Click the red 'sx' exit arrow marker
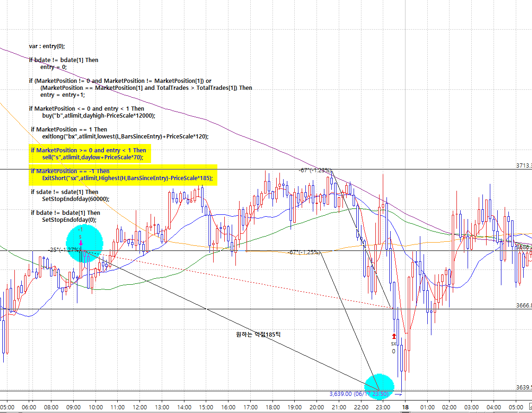Image resolution: width=532 pixels, height=413 pixels. pos(394,336)
